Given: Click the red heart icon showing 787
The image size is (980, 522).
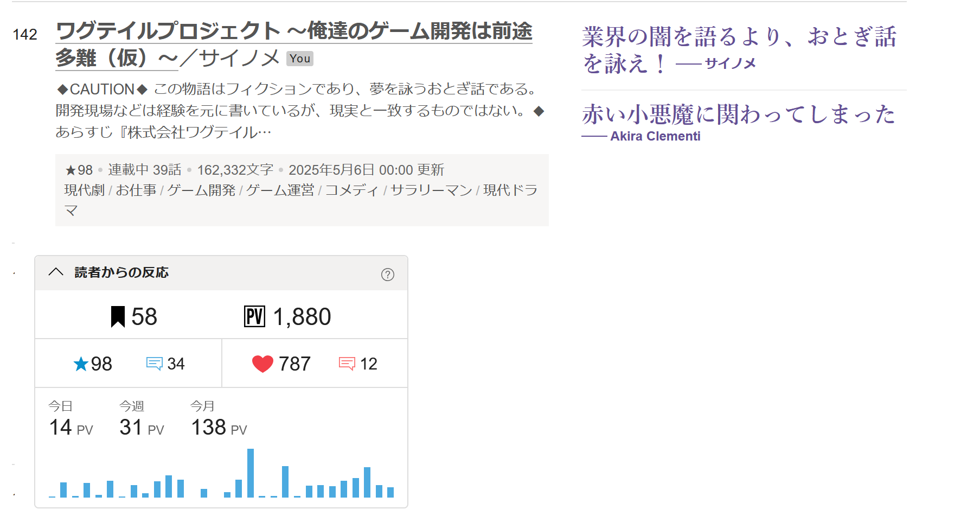Looking at the screenshot, I should point(262,364).
